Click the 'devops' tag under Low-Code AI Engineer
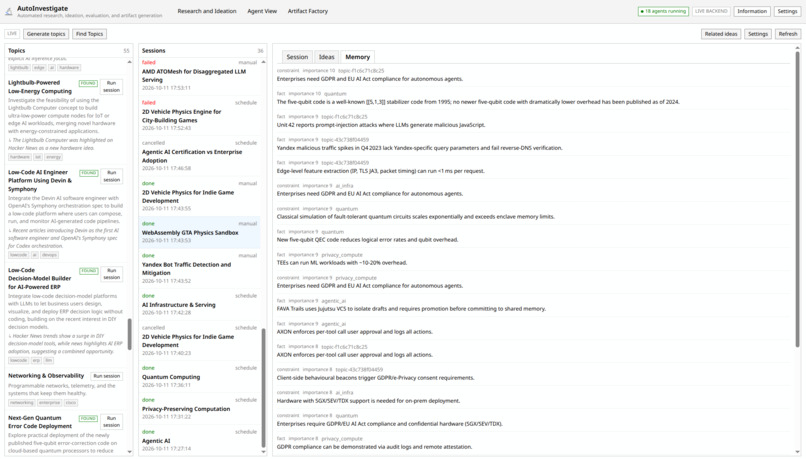 click(x=50, y=255)
